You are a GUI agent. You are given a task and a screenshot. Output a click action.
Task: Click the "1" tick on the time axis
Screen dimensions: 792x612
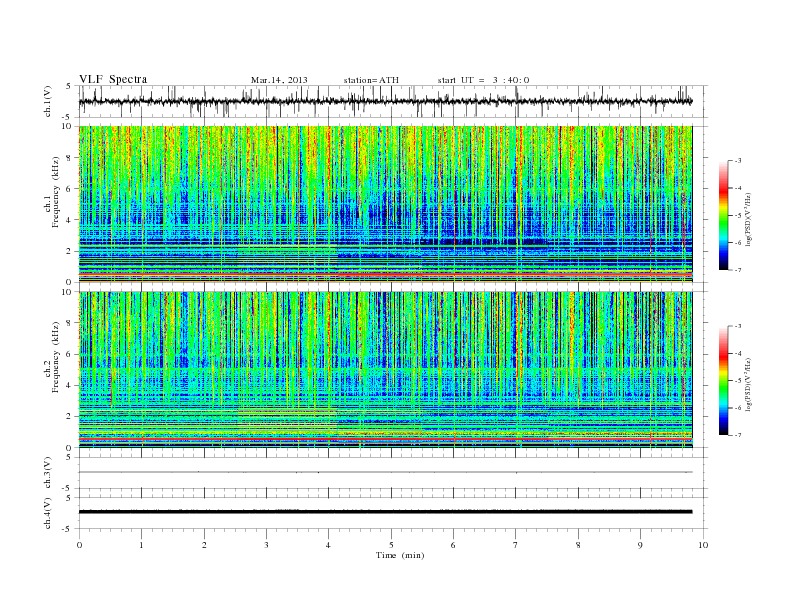[141, 545]
